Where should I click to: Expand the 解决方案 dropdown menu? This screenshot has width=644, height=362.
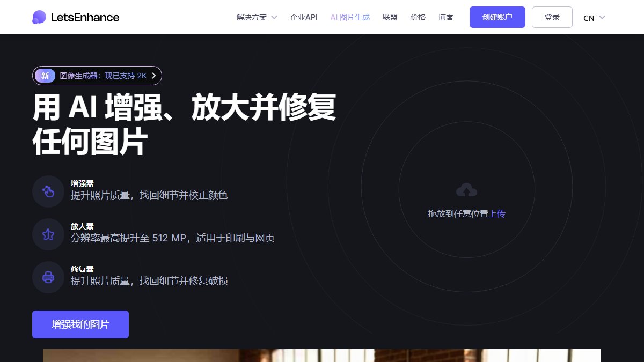(257, 17)
